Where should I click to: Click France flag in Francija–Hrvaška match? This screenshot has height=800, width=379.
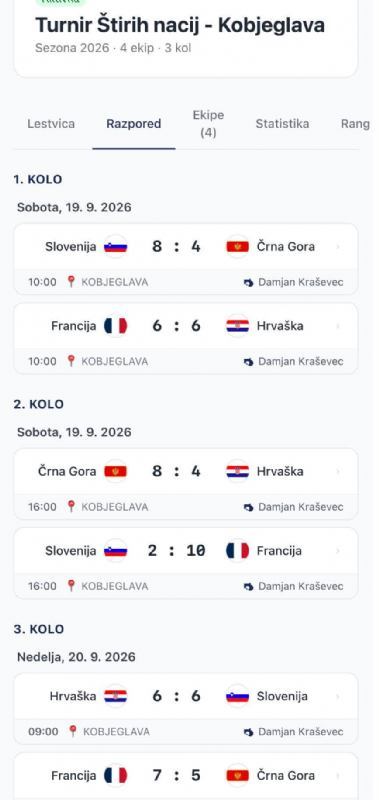[116, 326]
